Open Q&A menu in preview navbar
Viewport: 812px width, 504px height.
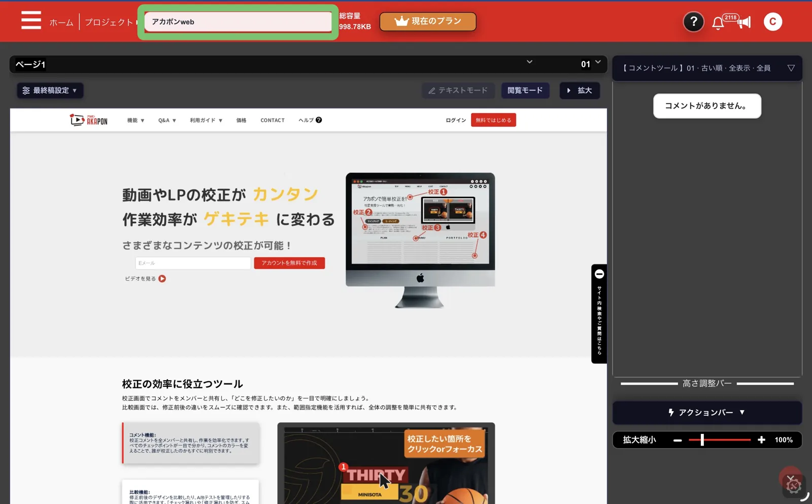point(167,120)
